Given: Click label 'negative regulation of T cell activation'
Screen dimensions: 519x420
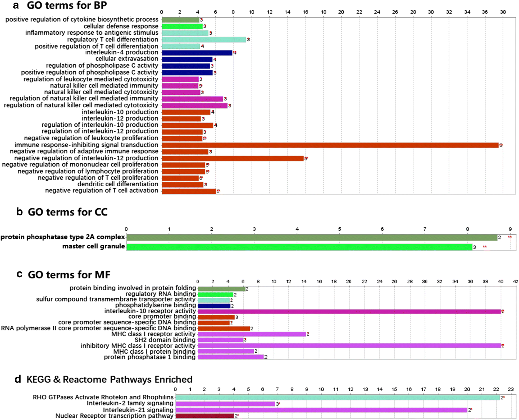Looking at the screenshot, I should pyautogui.click(x=102, y=190).
